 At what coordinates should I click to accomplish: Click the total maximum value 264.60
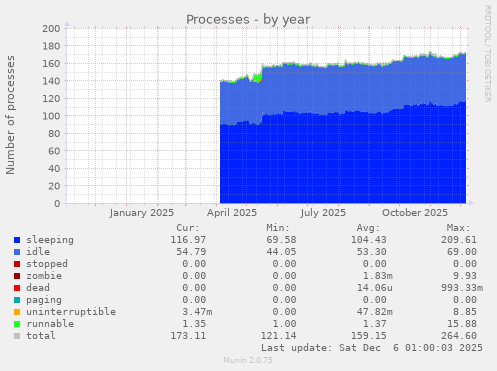coord(459,336)
